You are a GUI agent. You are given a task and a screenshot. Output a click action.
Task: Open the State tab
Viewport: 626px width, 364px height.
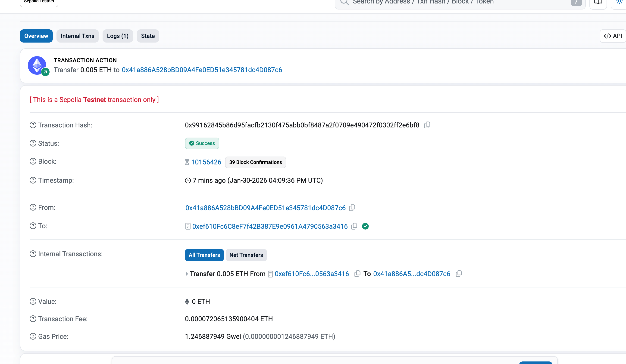(148, 36)
